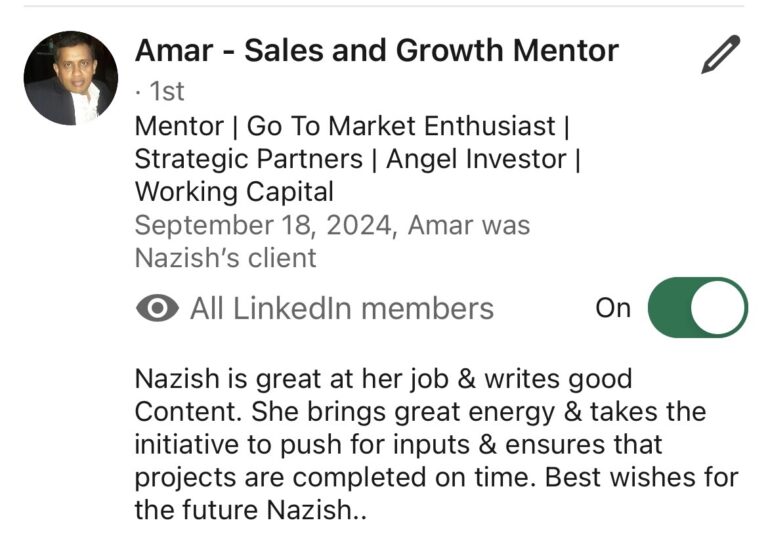Click the Mentor headline text
The image size is (768, 535).
click(179, 126)
